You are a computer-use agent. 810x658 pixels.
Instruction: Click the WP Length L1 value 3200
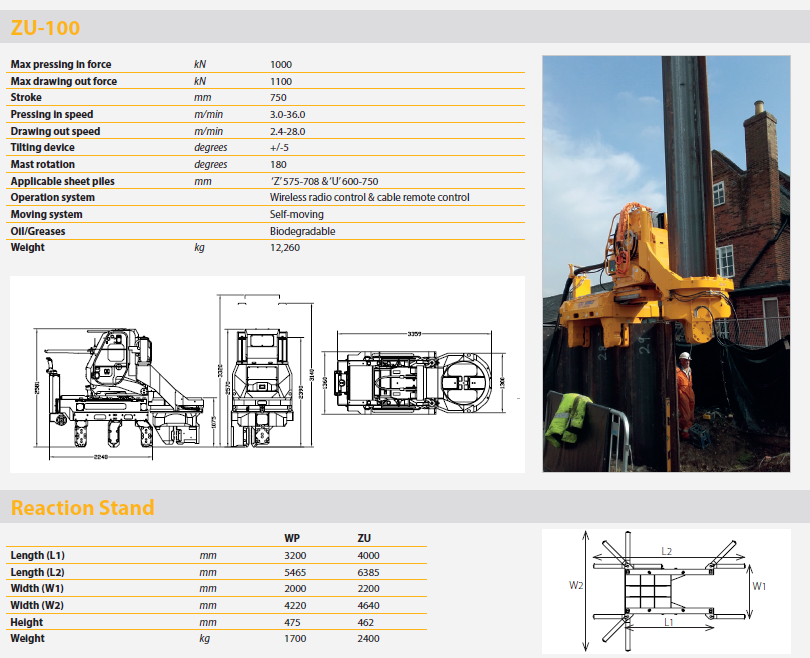(295, 556)
